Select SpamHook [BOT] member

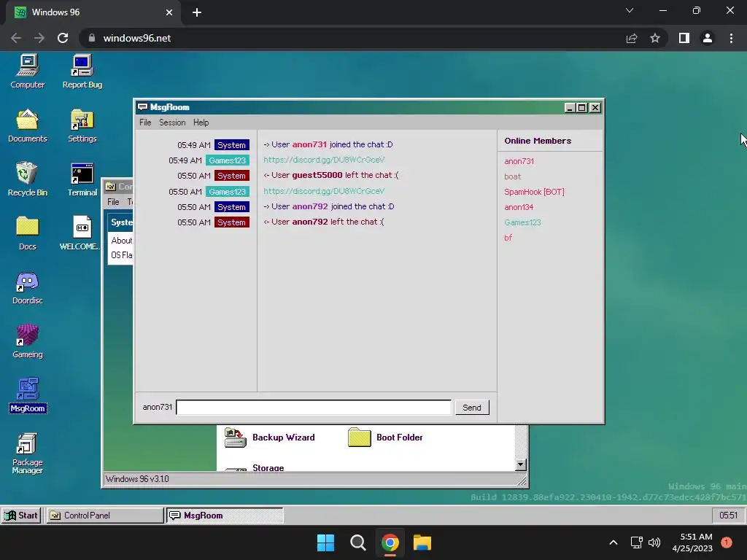pos(534,192)
